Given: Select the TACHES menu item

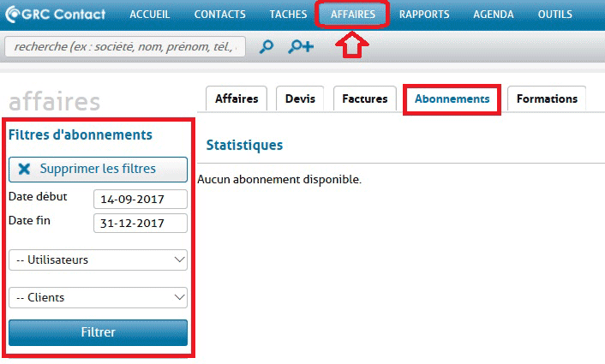Looking at the screenshot, I should point(289,15).
